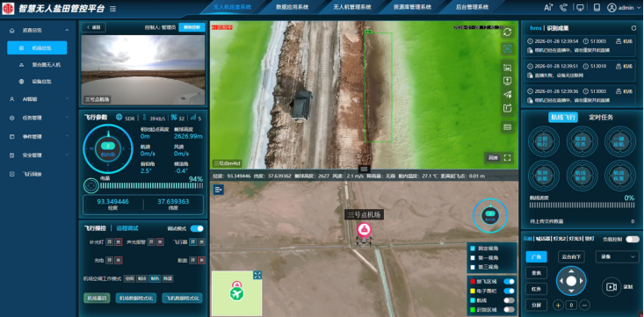Switch to 数据应用系统 tab

coord(292,7)
